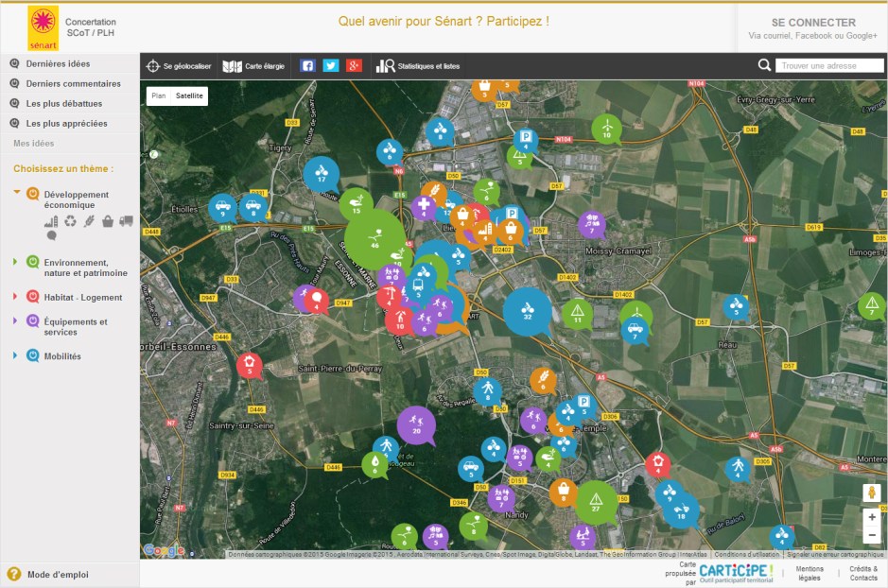Click the recycling sub-theme icon
The image size is (888, 588).
(70, 221)
